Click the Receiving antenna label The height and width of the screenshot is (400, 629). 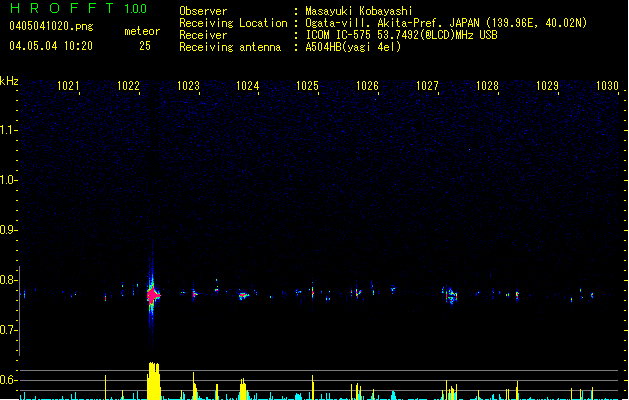[230, 47]
